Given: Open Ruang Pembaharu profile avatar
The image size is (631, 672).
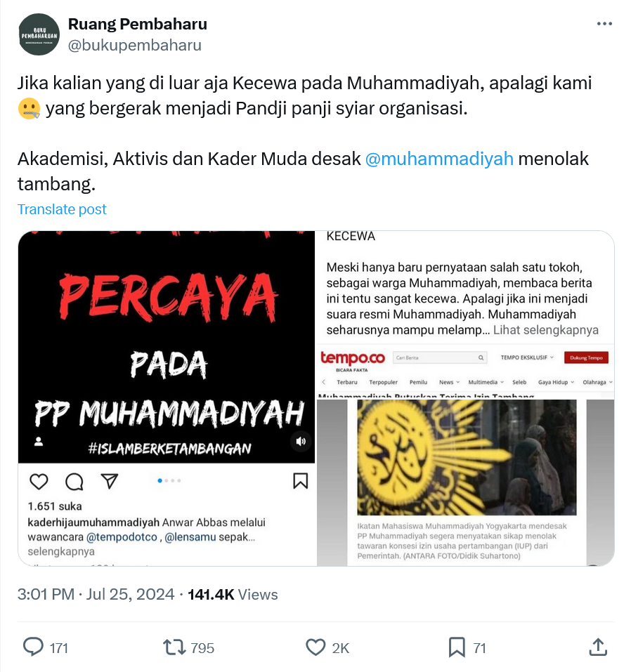Looking at the screenshot, I should (39, 34).
